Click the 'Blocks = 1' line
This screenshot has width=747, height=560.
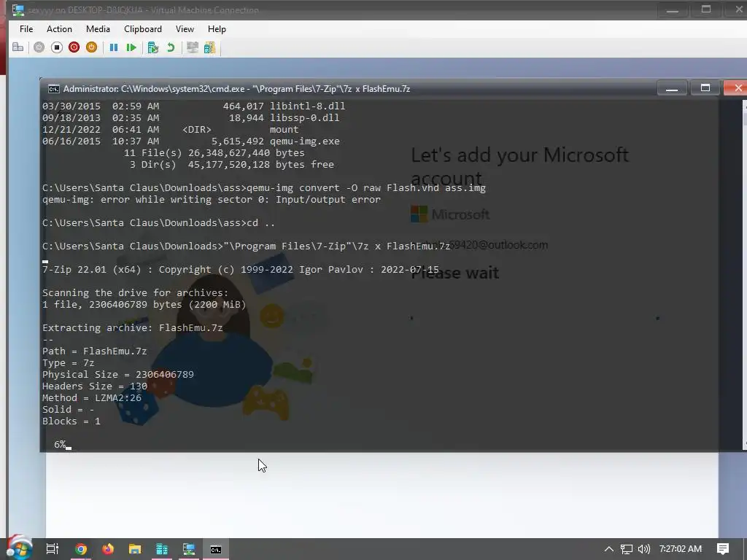click(x=71, y=421)
